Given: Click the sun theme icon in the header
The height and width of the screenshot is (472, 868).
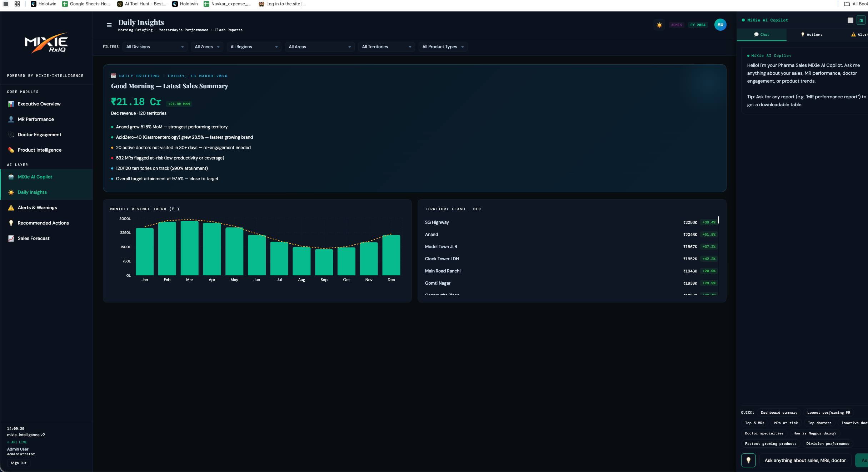Looking at the screenshot, I should [x=659, y=25].
